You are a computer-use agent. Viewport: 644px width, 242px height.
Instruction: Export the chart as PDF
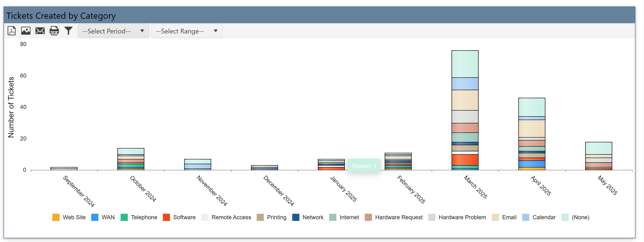11,31
